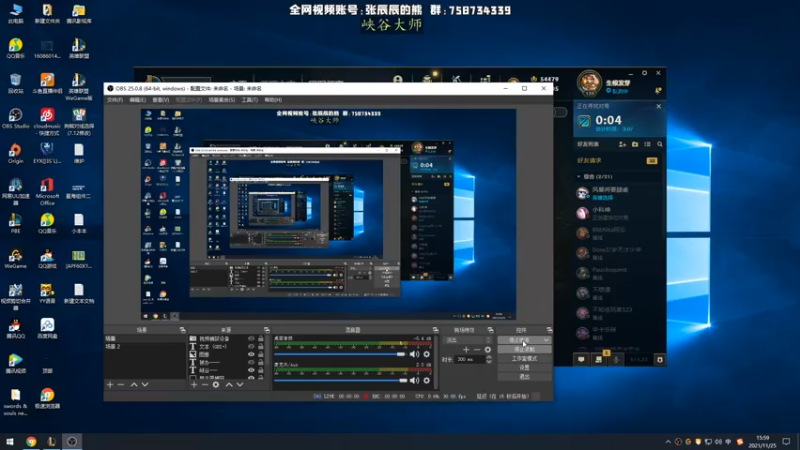Viewport: 800px width, 450px height.
Task: Cancel matchmaking with X on queue timer panel
Action: [658, 106]
